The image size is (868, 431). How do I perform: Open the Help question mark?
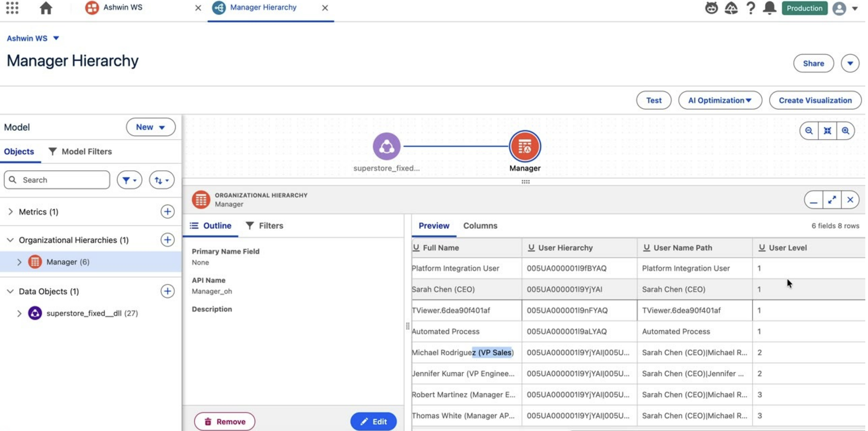pos(750,8)
